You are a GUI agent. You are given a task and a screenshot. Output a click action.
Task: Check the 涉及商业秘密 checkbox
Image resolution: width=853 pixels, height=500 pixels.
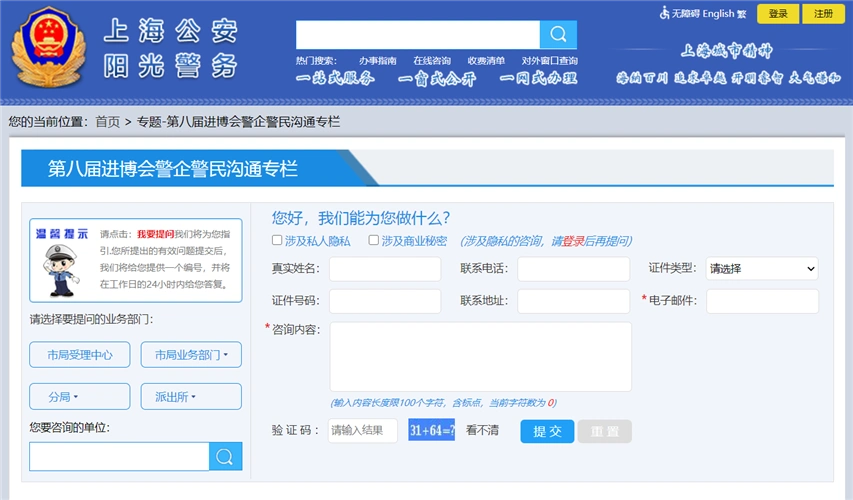click(x=374, y=240)
